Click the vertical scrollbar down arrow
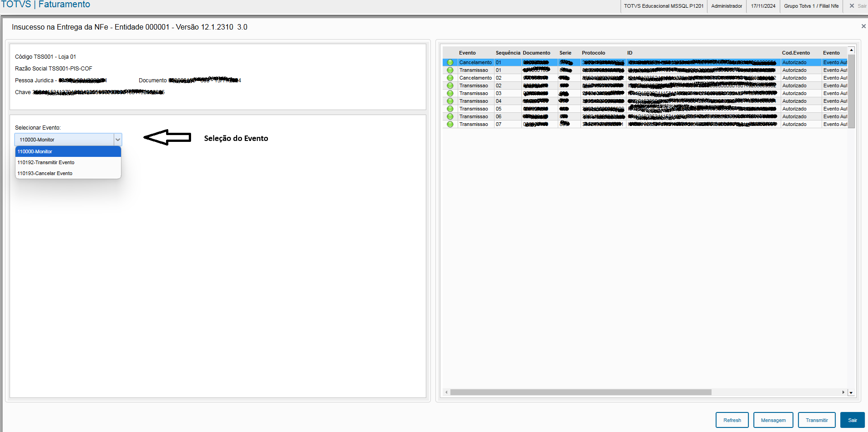This screenshot has height=432, width=868. (x=851, y=392)
